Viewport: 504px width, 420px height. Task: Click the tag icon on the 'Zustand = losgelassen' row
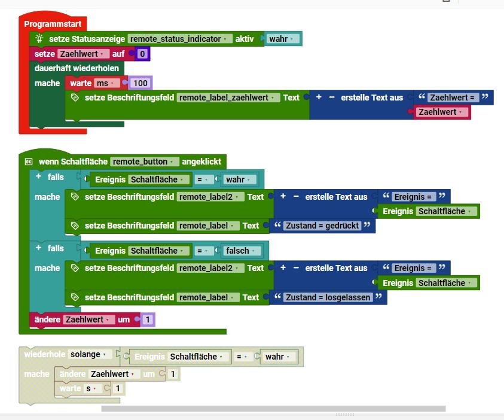[x=75, y=297]
